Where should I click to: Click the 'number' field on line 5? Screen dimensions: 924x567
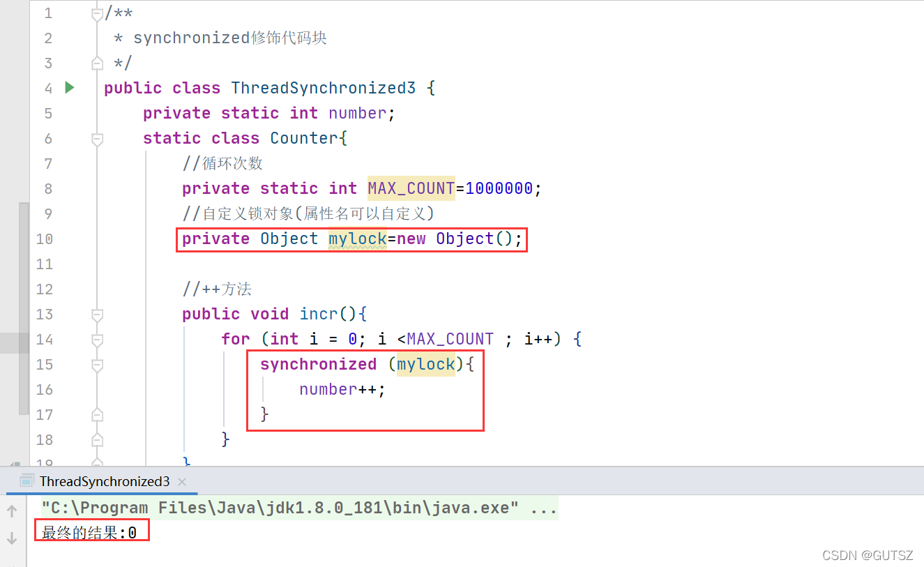click(358, 114)
